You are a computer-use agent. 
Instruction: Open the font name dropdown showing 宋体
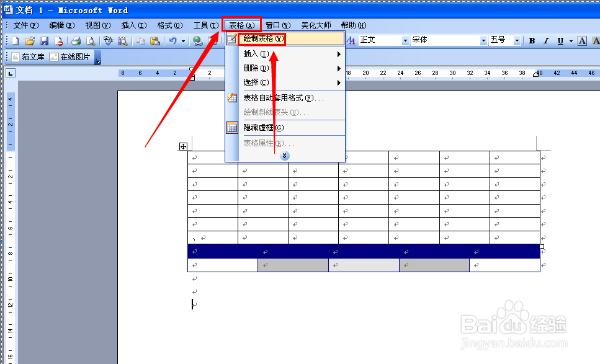coord(483,40)
